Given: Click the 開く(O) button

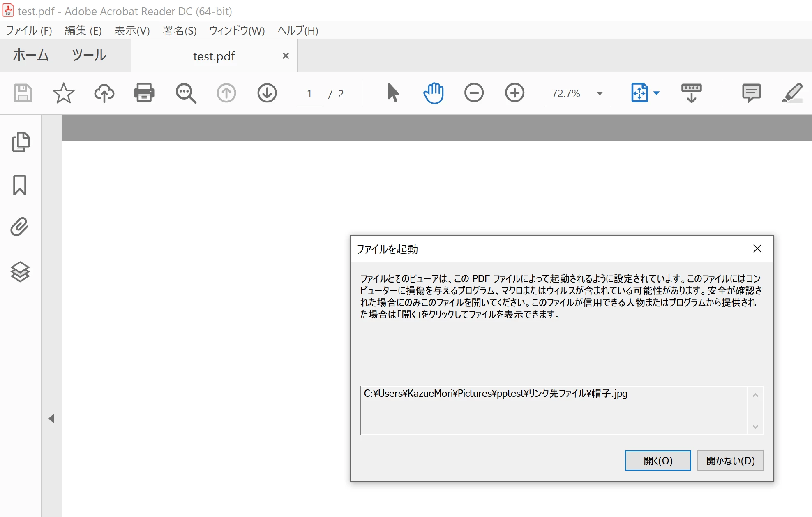Looking at the screenshot, I should pos(657,460).
